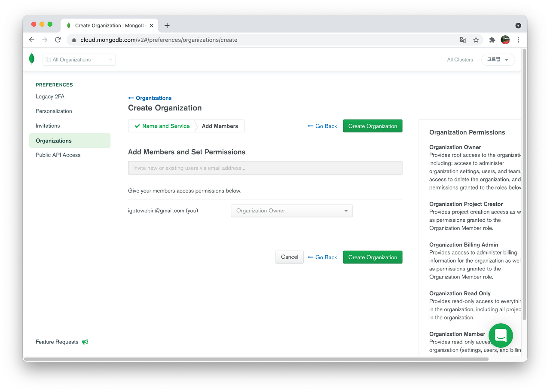Click the Feature Requests link
550x392 pixels.
pyautogui.click(x=57, y=342)
